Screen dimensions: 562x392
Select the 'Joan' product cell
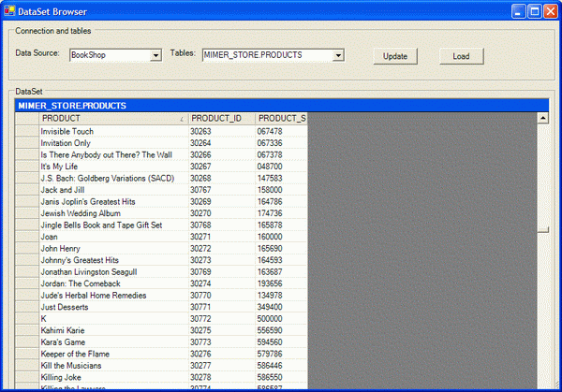coord(113,237)
